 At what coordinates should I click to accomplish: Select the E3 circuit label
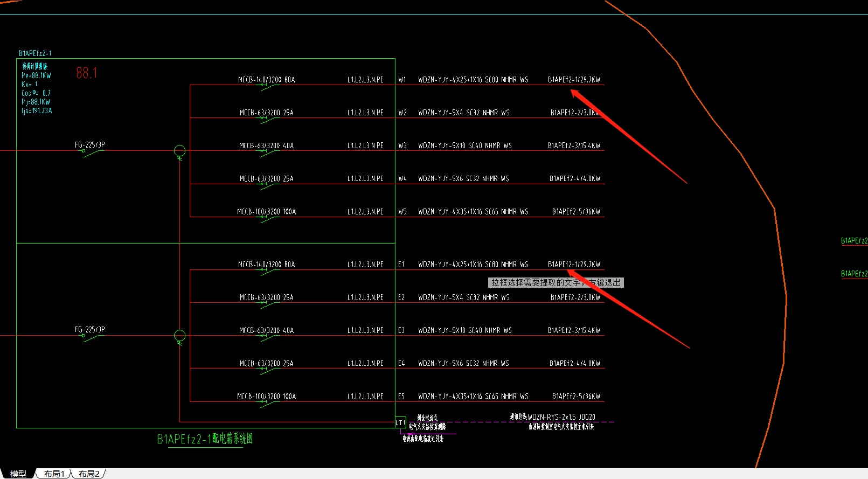tap(401, 330)
